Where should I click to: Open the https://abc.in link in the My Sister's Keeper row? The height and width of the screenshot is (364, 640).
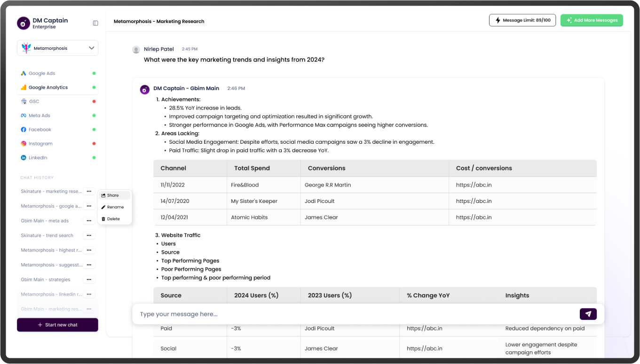click(x=474, y=201)
